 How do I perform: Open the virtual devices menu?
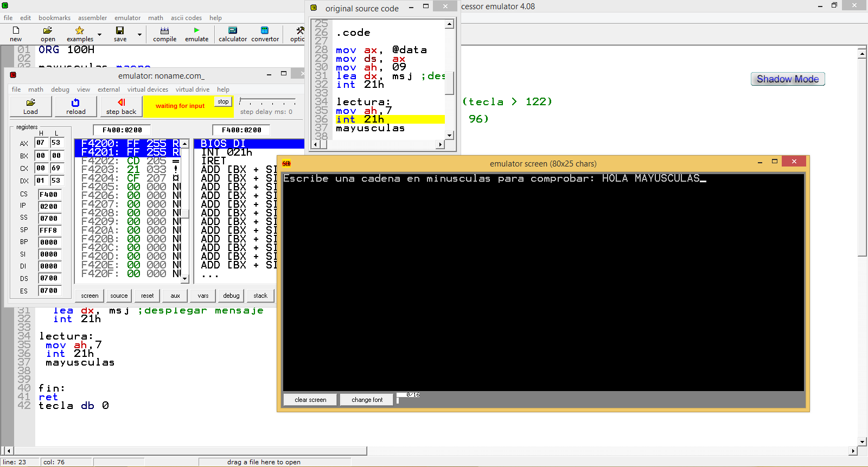tap(148, 89)
